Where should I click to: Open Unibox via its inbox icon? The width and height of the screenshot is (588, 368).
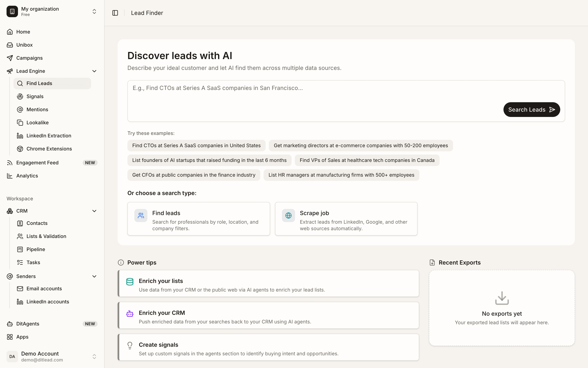tap(10, 45)
